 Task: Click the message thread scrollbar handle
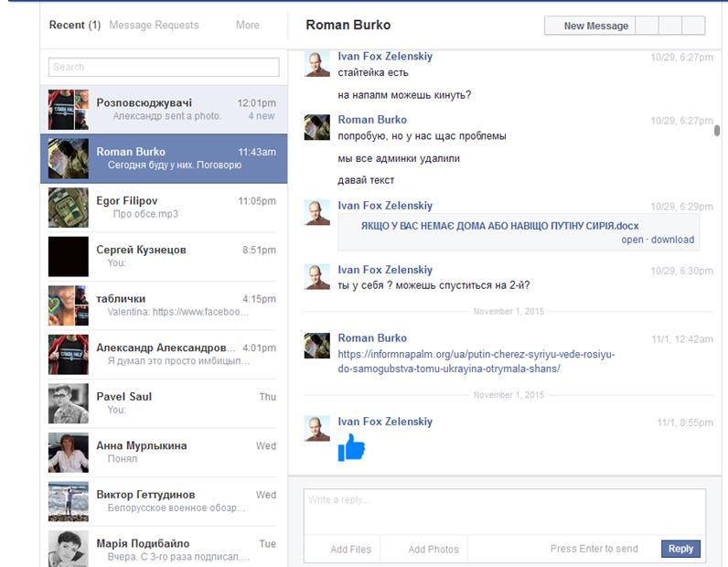(x=717, y=130)
